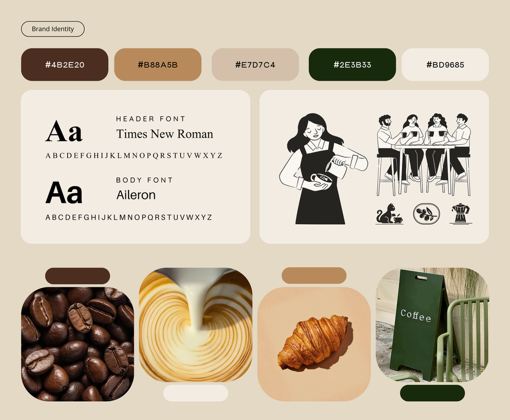Click the serif Aa sample glyphs
The width and height of the screenshot is (510, 420).
pos(64,132)
